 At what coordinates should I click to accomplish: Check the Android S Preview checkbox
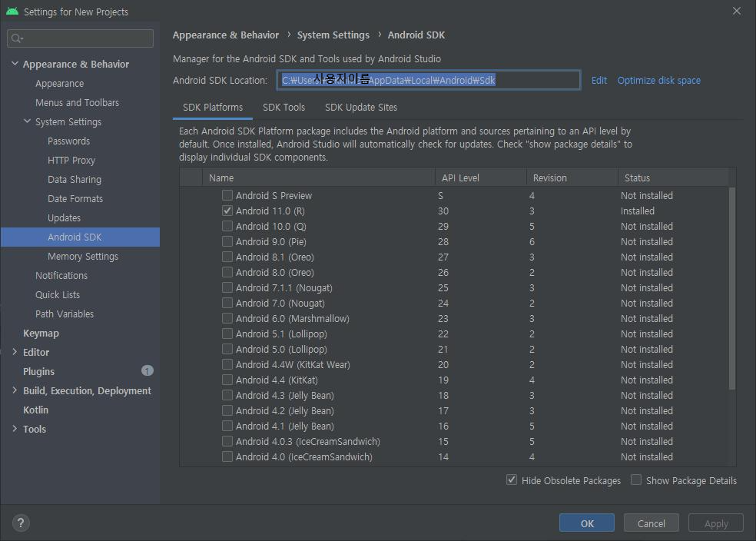tap(227, 195)
